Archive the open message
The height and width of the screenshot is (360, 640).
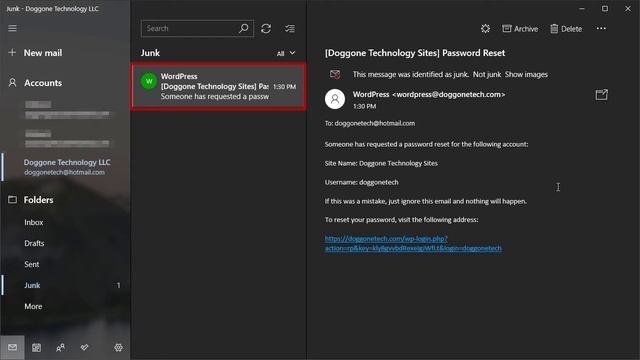tap(520, 29)
